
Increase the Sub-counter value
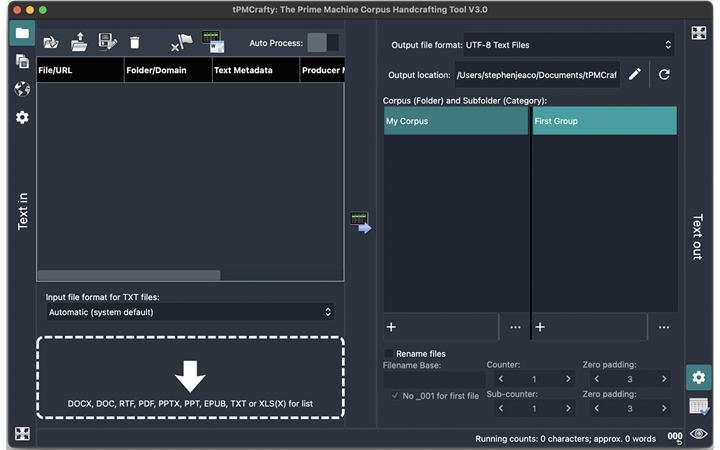tap(568, 408)
